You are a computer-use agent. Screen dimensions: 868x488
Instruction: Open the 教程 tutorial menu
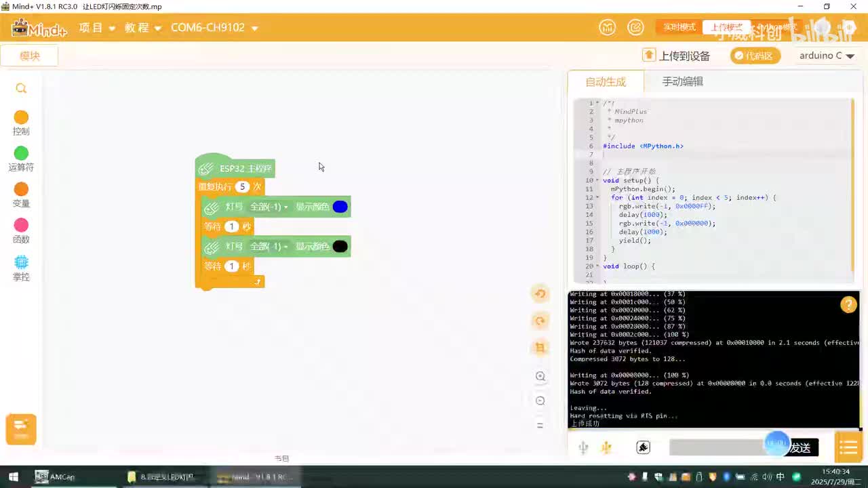(143, 28)
